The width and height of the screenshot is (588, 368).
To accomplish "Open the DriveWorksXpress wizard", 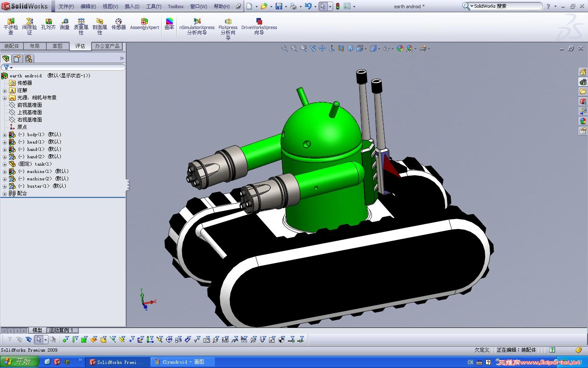I will 259,26.
